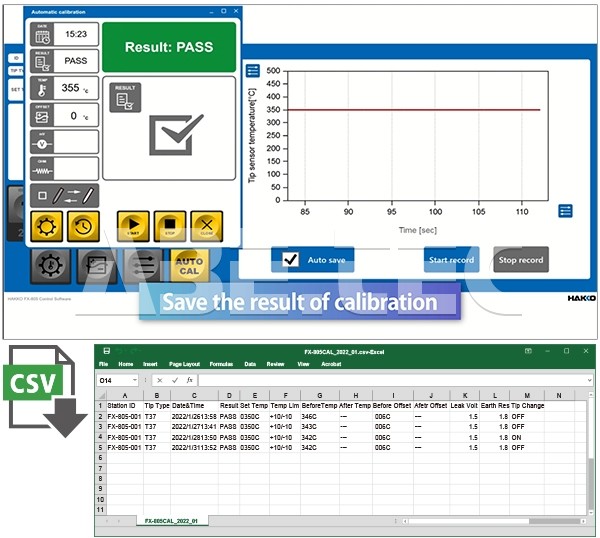Select the FX-805CAL_2022_01 sheet tab
600x538 pixels.
click(171, 521)
